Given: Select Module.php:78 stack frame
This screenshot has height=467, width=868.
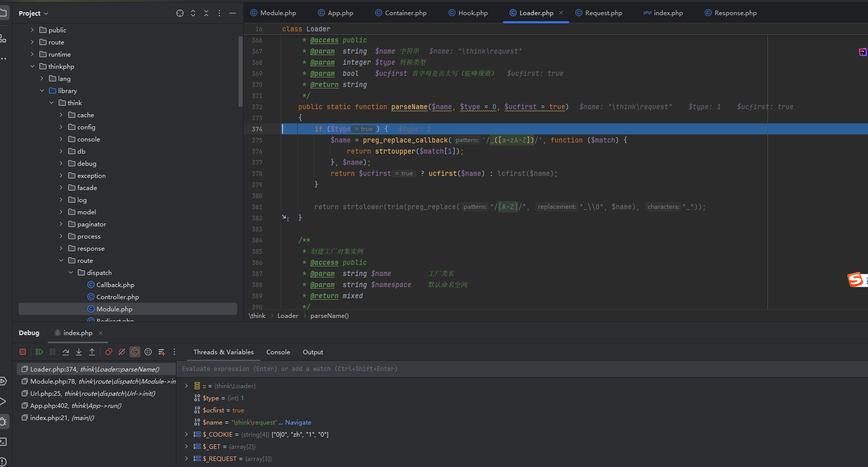Looking at the screenshot, I should point(96,382).
